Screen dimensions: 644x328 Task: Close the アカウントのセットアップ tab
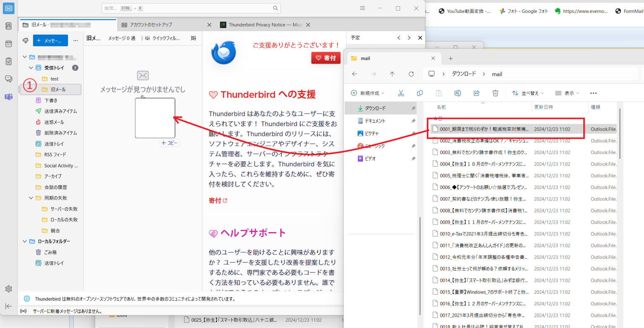pyautogui.click(x=209, y=25)
